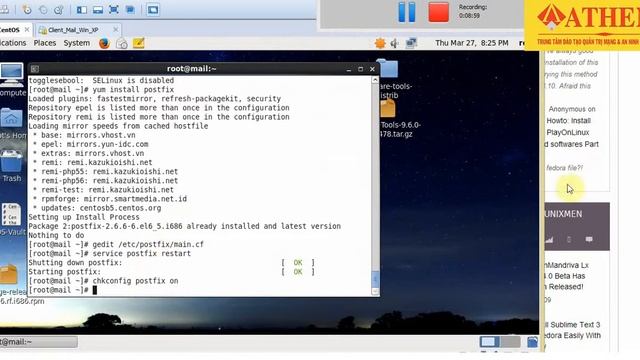Open the notes launcher in the panel
Screen dimensions: 640x360
click(139, 43)
